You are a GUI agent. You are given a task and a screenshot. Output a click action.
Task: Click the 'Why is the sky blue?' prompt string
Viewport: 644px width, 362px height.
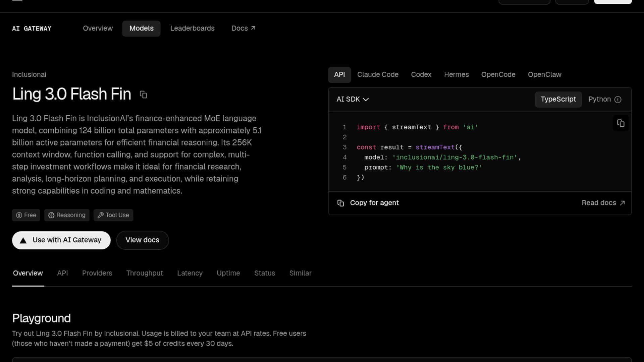pyautogui.click(x=439, y=167)
